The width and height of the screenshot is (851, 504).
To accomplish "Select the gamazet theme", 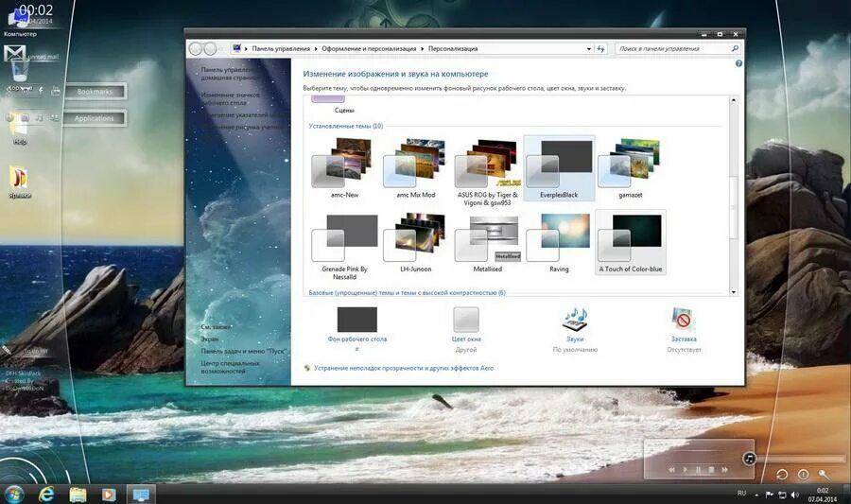I will [x=630, y=168].
